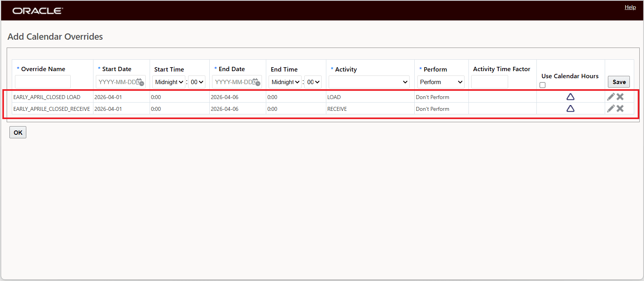Screen dimensions: 644x281
Task: Select the EARLY_APRILE_CLOSED_RECEIVE name cell
Action: coord(51,109)
